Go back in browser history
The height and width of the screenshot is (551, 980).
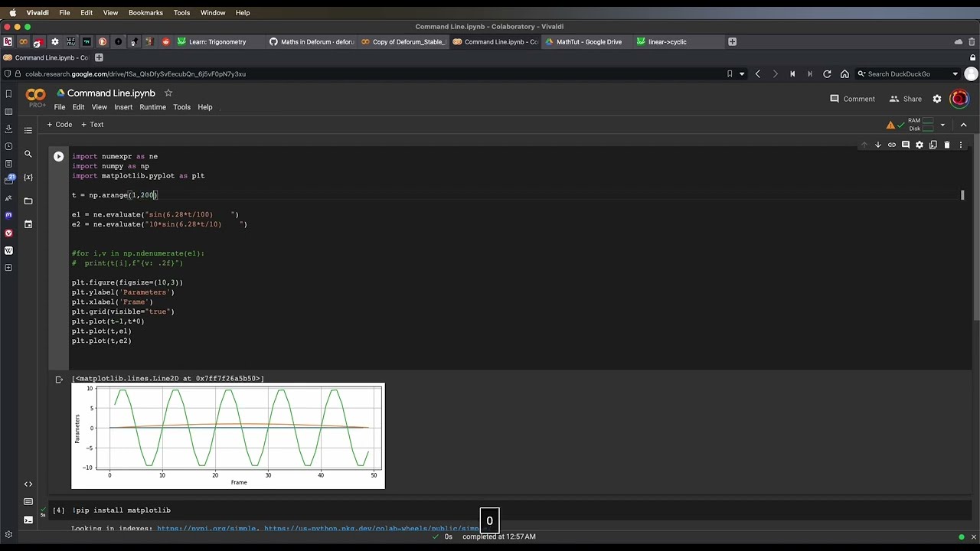[757, 74]
